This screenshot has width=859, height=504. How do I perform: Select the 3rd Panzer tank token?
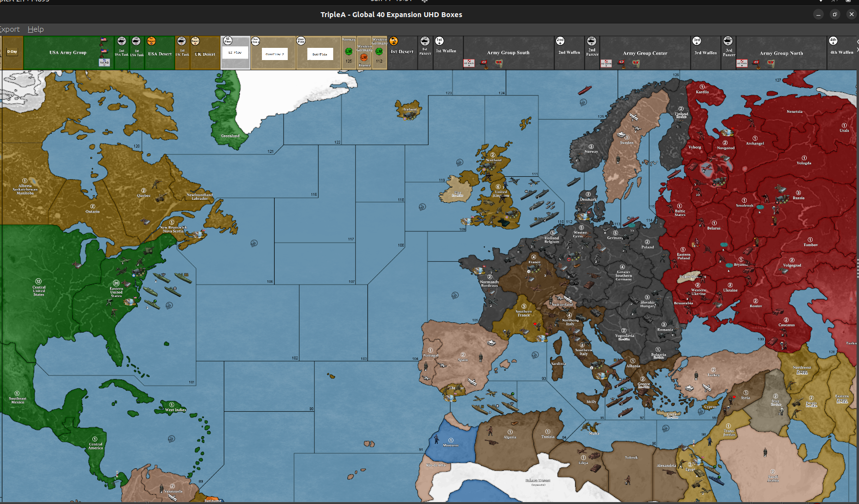pyautogui.click(x=728, y=41)
